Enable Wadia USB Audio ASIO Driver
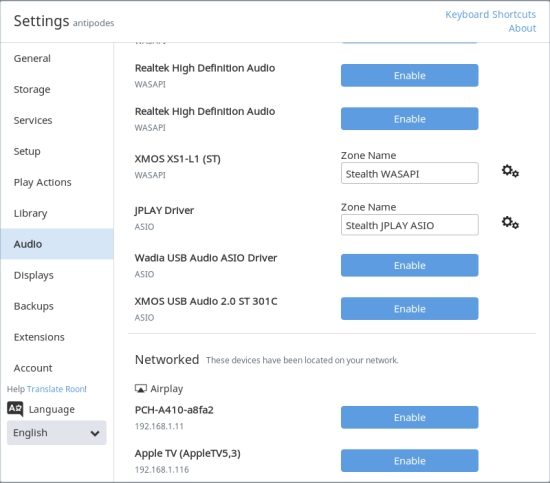 tap(409, 266)
